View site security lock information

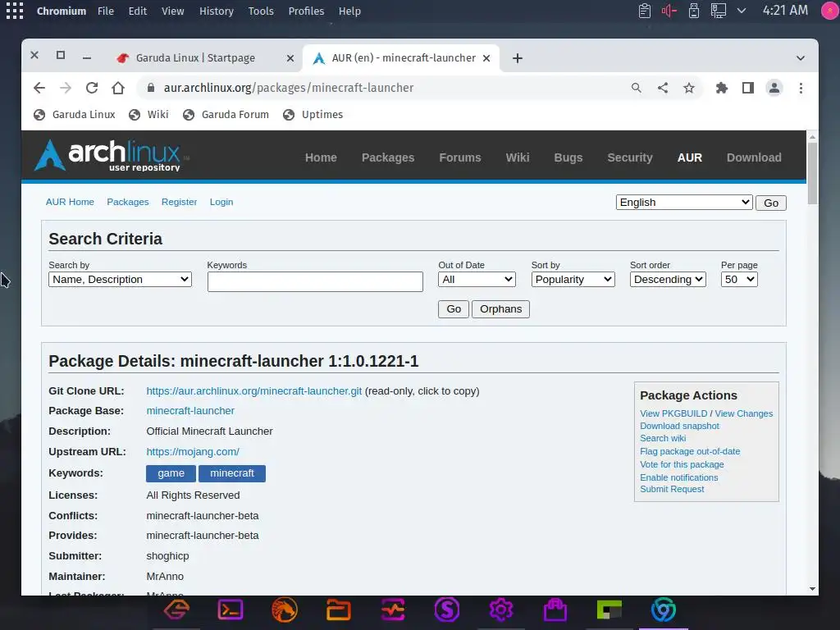pyautogui.click(x=151, y=88)
